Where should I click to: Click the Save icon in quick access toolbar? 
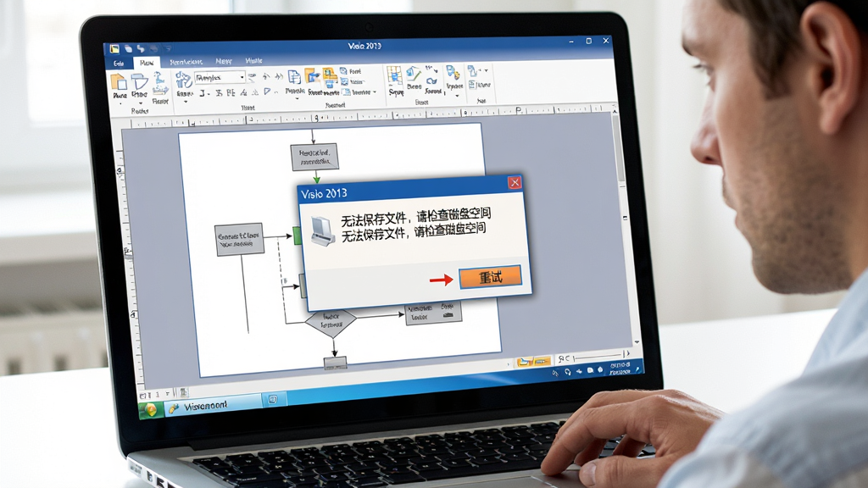pos(128,48)
